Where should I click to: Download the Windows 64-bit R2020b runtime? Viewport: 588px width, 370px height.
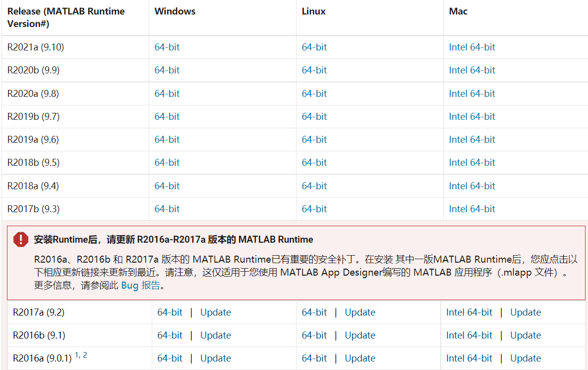[167, 70]
